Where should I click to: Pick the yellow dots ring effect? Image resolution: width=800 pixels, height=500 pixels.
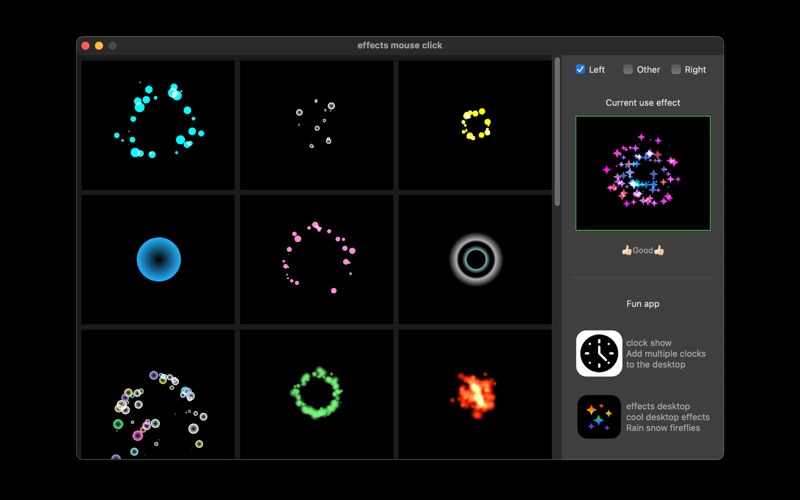[x=475, y=124]
